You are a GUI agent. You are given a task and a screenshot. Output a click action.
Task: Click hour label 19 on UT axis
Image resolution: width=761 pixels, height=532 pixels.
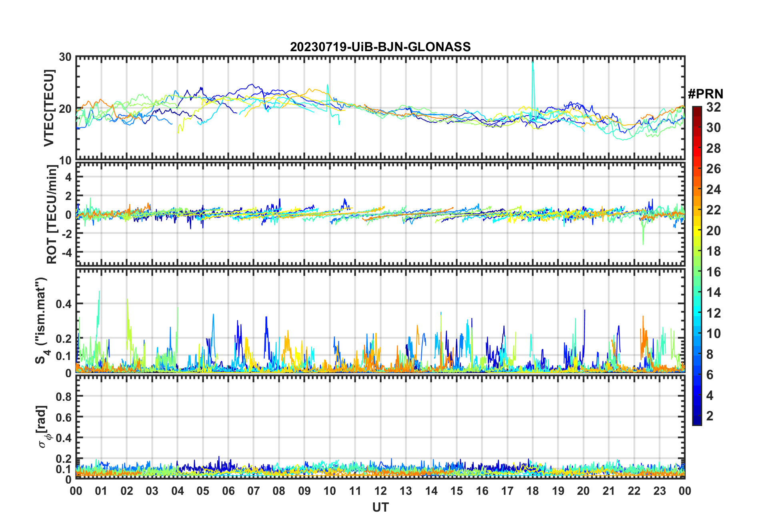click(x=558, y=491)
